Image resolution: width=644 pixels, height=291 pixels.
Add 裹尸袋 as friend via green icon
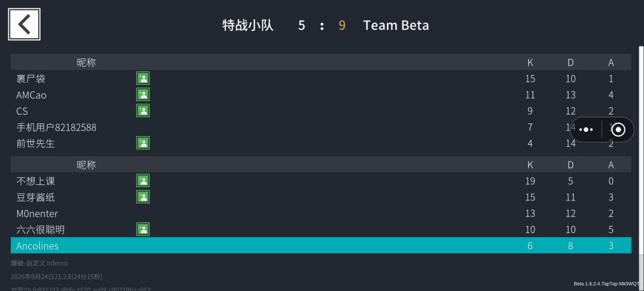pyautogui.click(x=143, y=78)
